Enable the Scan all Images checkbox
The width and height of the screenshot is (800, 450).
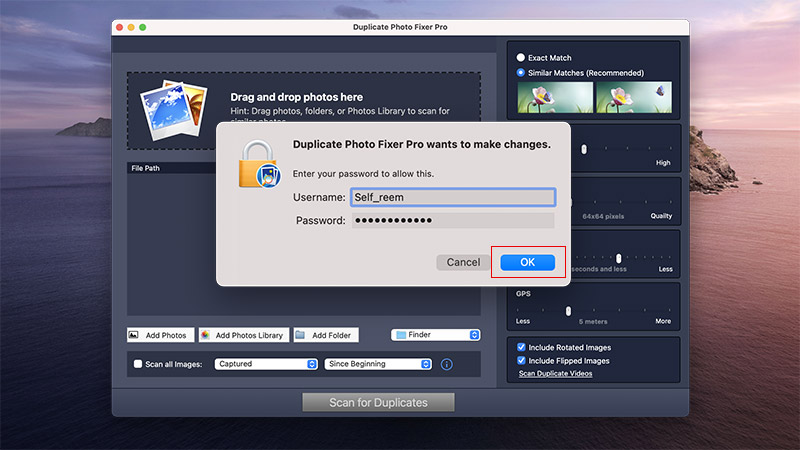(x=138, y=364)
